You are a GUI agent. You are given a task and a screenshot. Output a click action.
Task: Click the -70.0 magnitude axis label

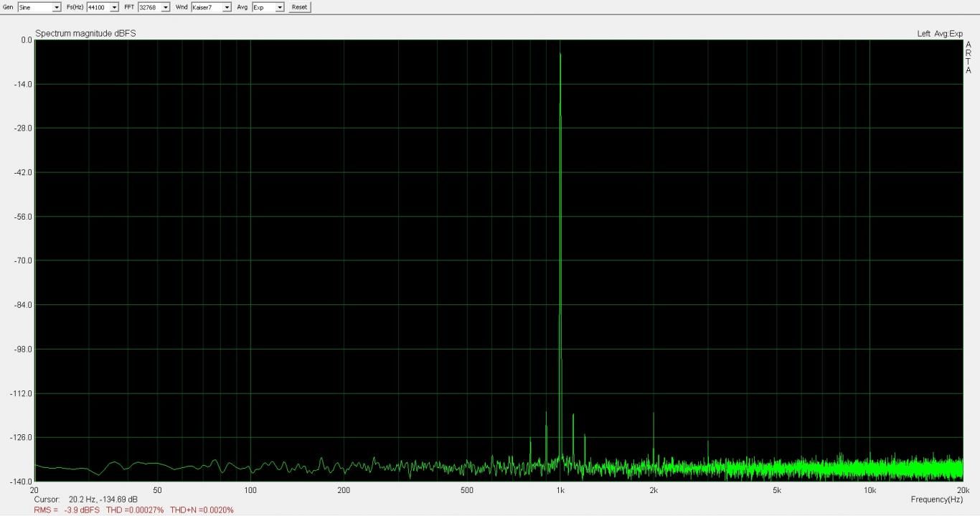tap(23, 261)
